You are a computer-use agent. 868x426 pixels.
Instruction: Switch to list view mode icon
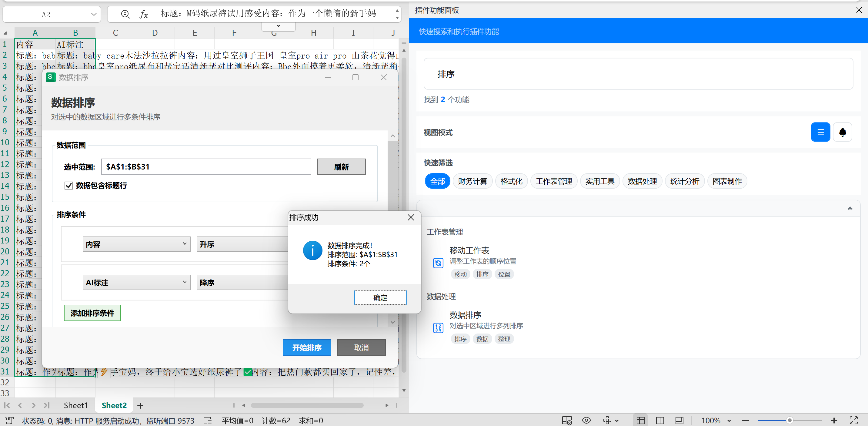coord(820,132)
